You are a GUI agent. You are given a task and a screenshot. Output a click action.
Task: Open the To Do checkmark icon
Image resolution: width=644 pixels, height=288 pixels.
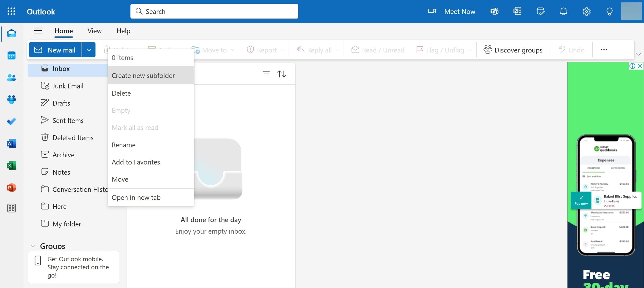pos(11,122)
